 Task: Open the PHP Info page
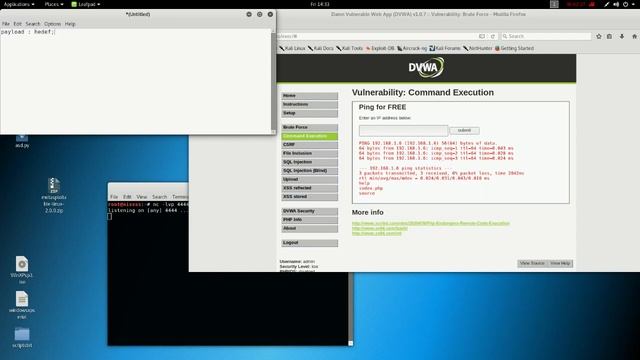click(309, 220)
